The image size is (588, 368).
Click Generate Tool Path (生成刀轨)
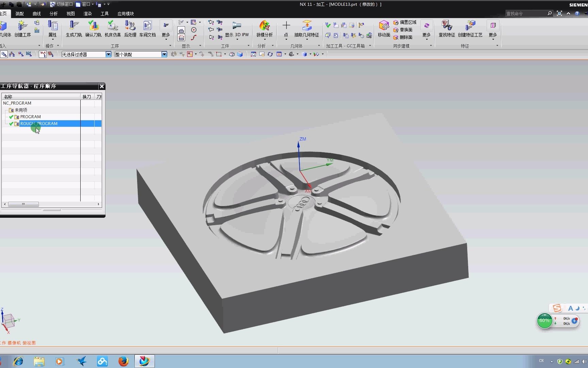click(x=74, y=29)
